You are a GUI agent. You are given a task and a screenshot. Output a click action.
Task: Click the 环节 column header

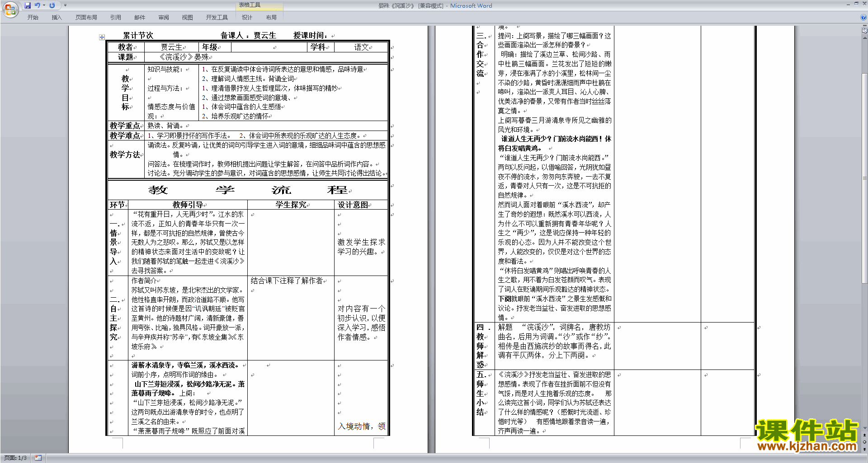118,205
